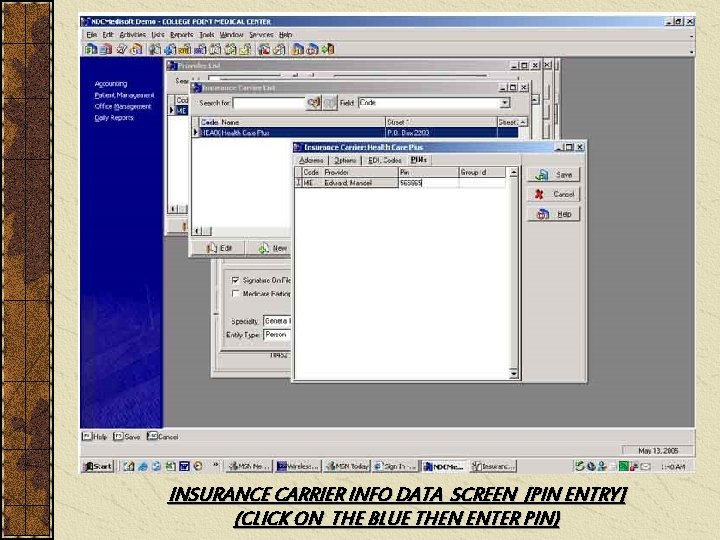The image size is (720, 540).
Task: Expand quick launch overflow chevron in taskbar
Action: [x=215, y=466]
